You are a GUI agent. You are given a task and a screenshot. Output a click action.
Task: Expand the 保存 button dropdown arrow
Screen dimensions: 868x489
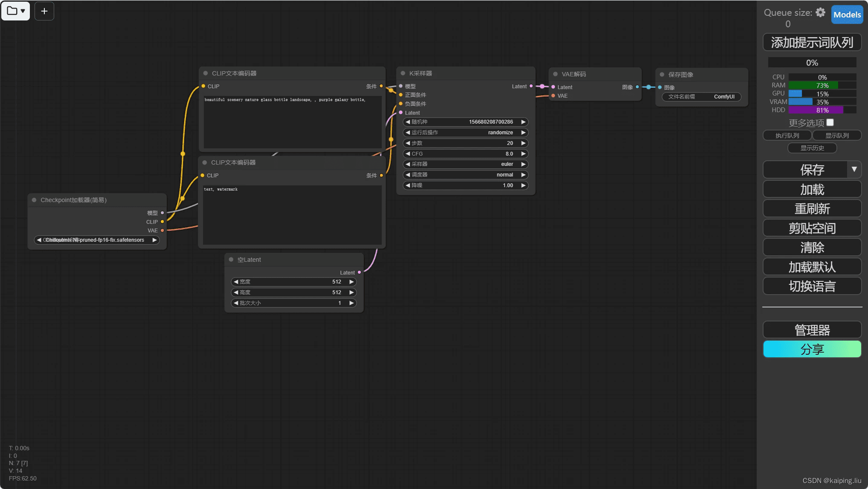click(x=854, y=169)
